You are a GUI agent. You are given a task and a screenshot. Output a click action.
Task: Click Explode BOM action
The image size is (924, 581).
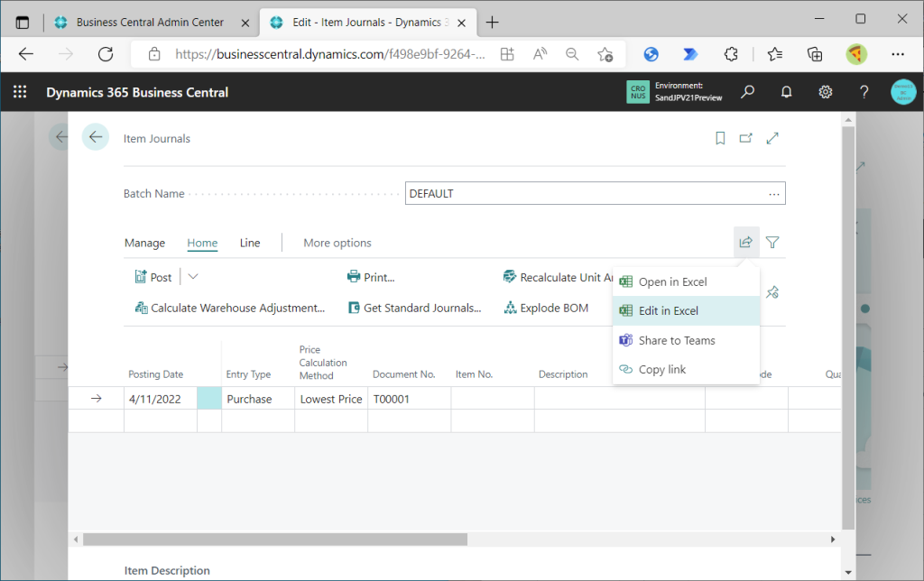pos(546,308)
